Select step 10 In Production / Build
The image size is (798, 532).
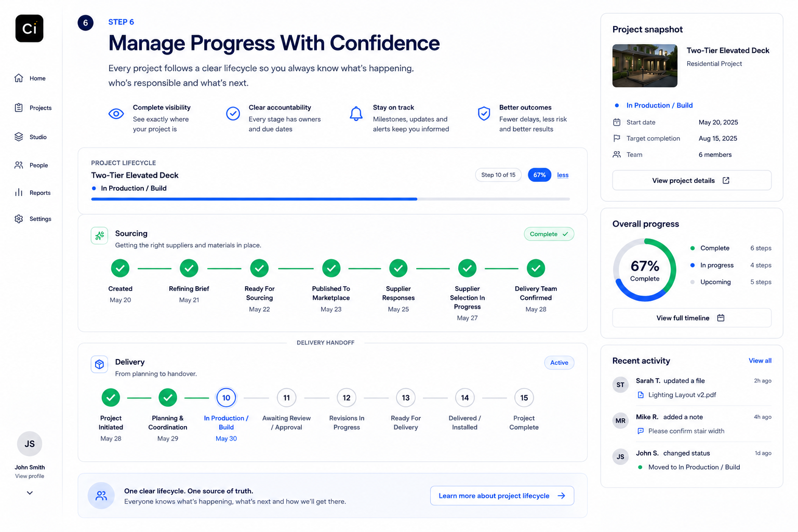[226, 397]
